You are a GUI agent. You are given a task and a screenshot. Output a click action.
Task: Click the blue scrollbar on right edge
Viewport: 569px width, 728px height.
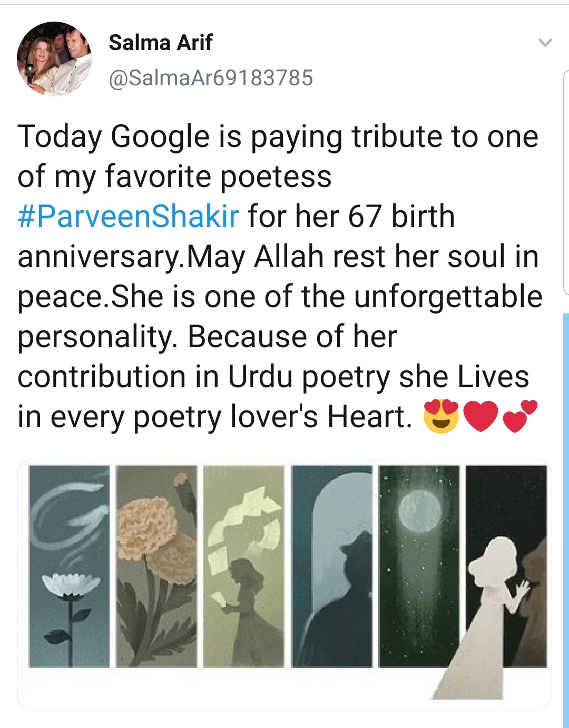tap(566, 520)
